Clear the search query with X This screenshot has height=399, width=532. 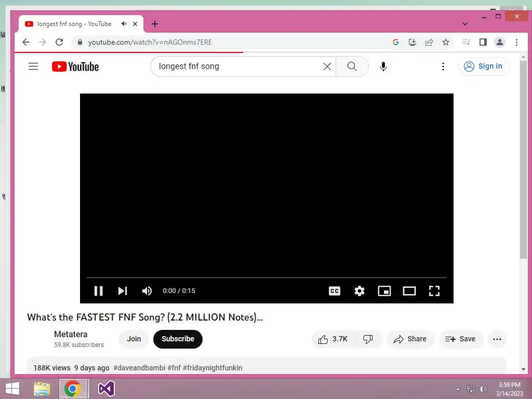pos(327,66)
